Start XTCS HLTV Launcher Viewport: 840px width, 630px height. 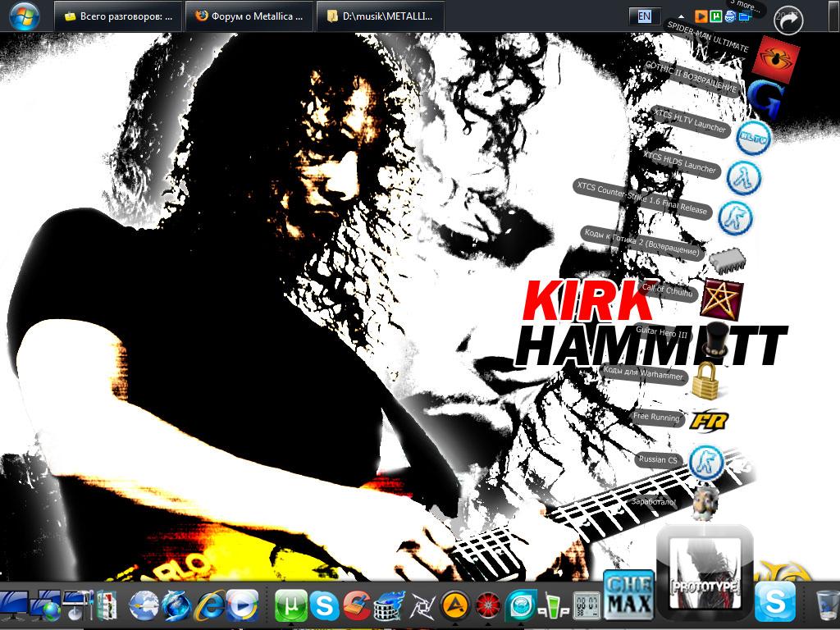pyautogui.click(x=753, y=139)
